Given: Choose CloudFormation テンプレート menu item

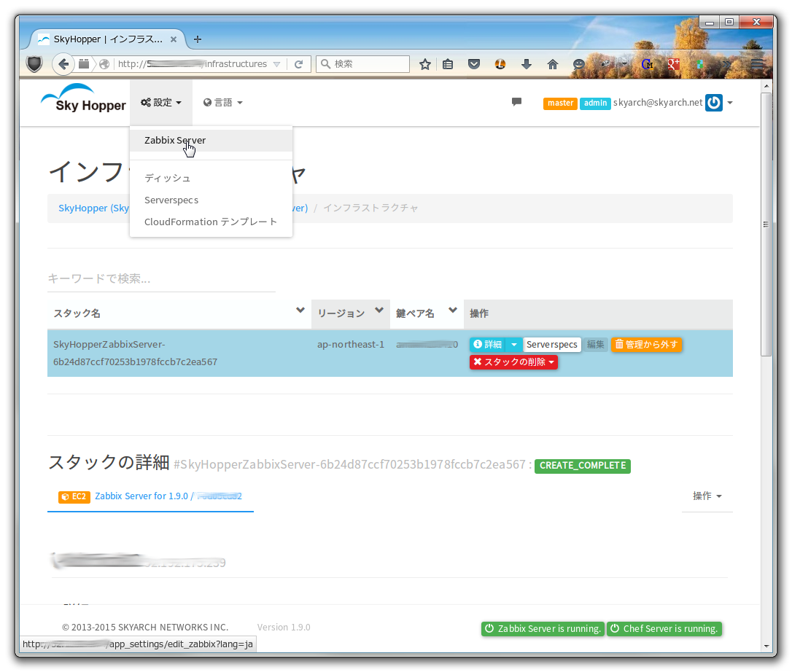Looking at the screenshot, I should (x=211, y=222).
